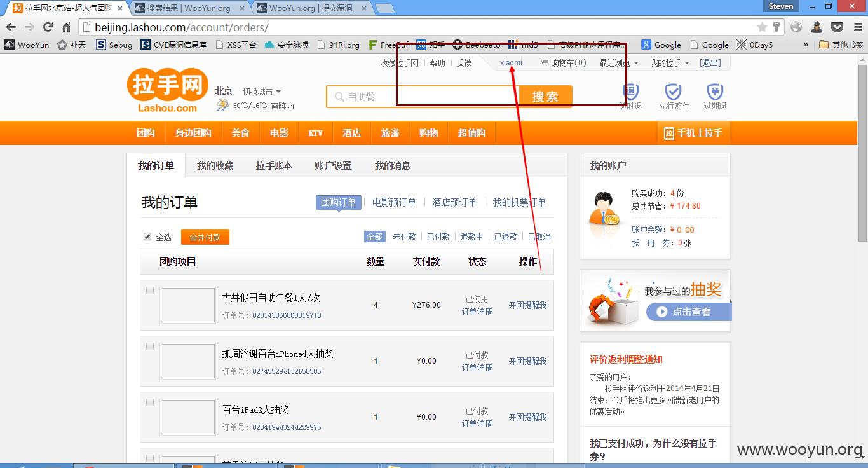Expand the 我的拉手 dropdown
Screen dimensions: 868x468
pos(670,63)
